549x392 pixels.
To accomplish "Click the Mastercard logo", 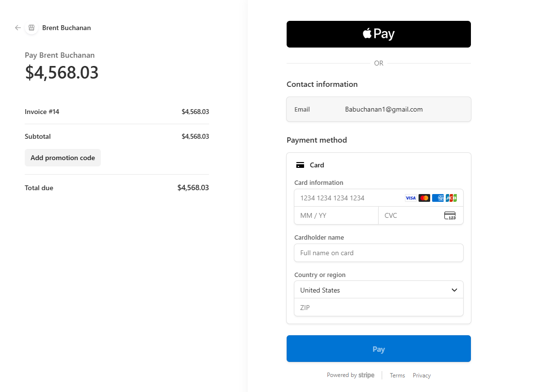I will click(424, 198).
